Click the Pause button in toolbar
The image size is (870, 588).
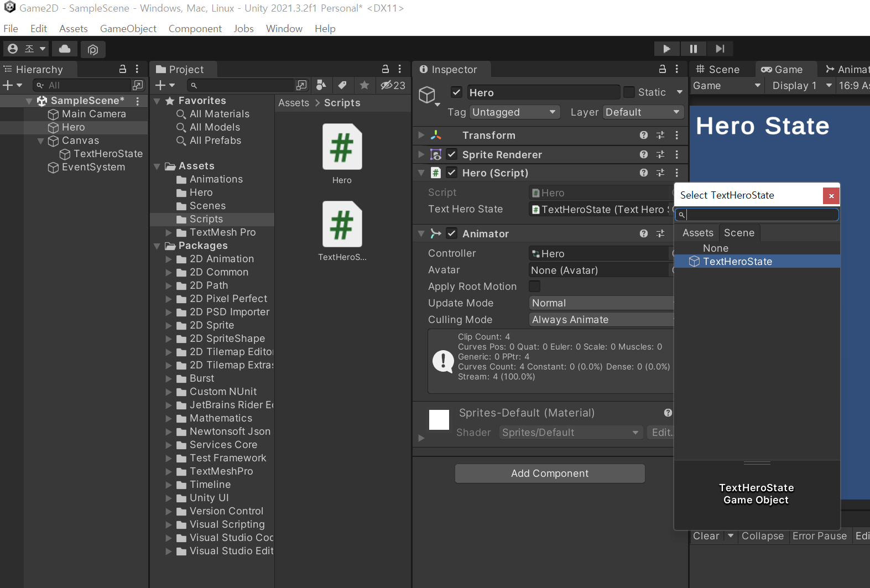click(693, 49)
